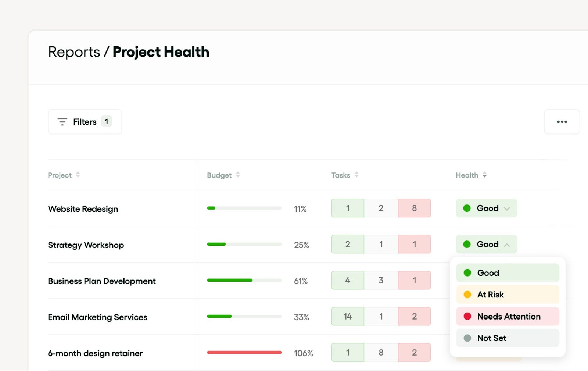Choose Needs Attention health option
This screenshot has width=588, height=371.
point(508,316)
